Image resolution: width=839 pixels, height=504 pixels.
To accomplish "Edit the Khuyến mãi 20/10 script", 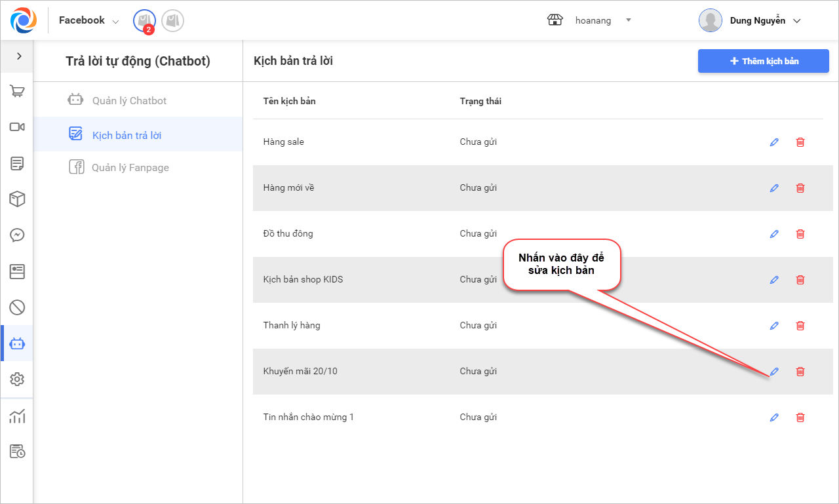I will 774,372.
